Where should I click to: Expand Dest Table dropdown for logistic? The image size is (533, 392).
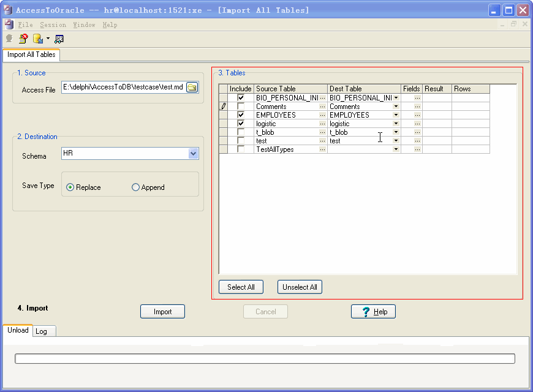tap(396, 123)
